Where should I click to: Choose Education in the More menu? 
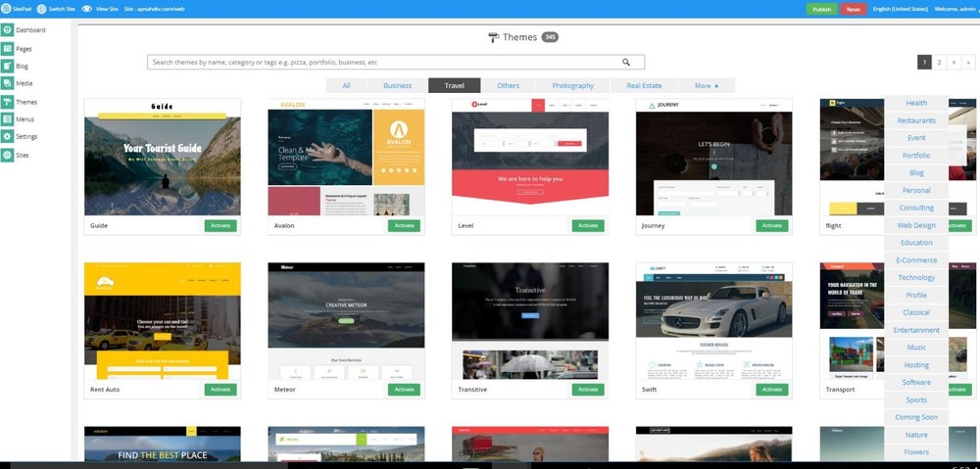pos(916,243)
